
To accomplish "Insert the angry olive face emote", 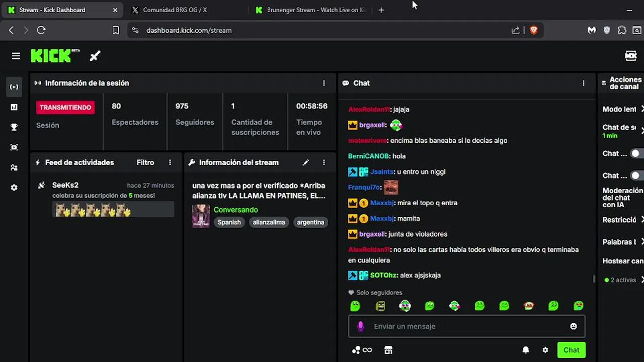I will 380,306.
